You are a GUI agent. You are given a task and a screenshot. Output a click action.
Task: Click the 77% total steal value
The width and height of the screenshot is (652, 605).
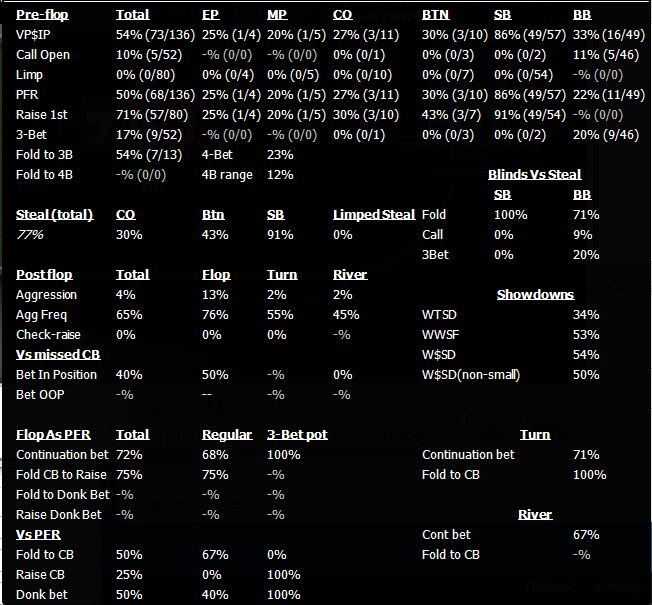point(30,234)
